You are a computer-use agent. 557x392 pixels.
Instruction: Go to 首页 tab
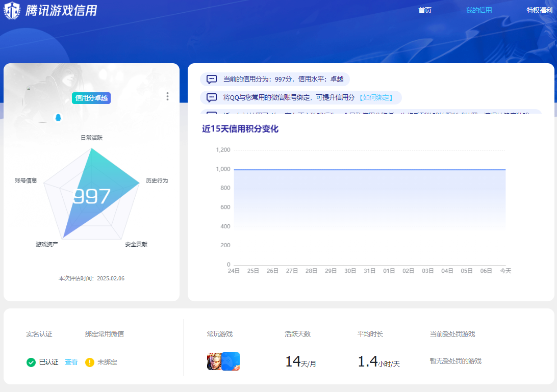(425, 10)
